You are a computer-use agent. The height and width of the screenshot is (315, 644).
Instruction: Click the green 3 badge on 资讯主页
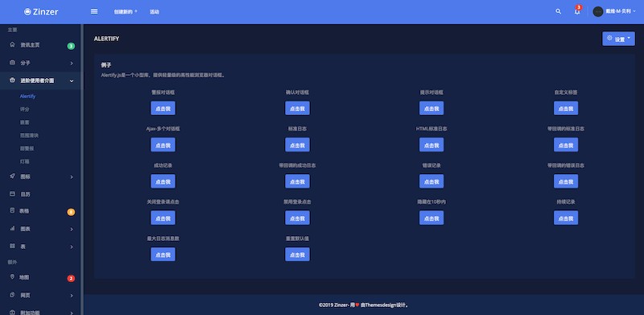tap(71, 46)
